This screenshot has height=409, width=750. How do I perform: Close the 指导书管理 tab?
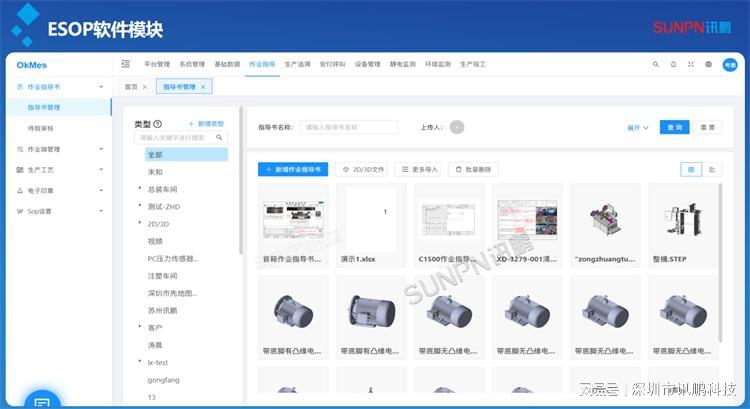(203, 87)
